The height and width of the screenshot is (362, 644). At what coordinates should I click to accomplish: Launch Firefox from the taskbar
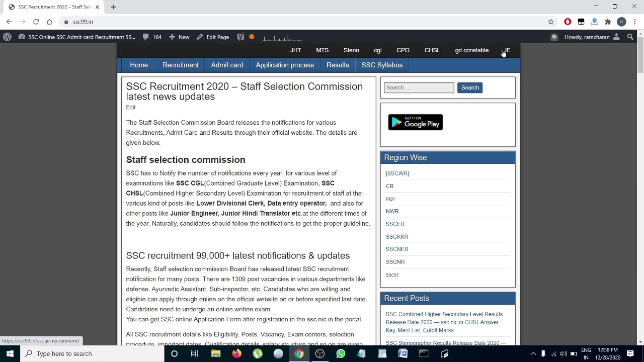pos(236,353)
